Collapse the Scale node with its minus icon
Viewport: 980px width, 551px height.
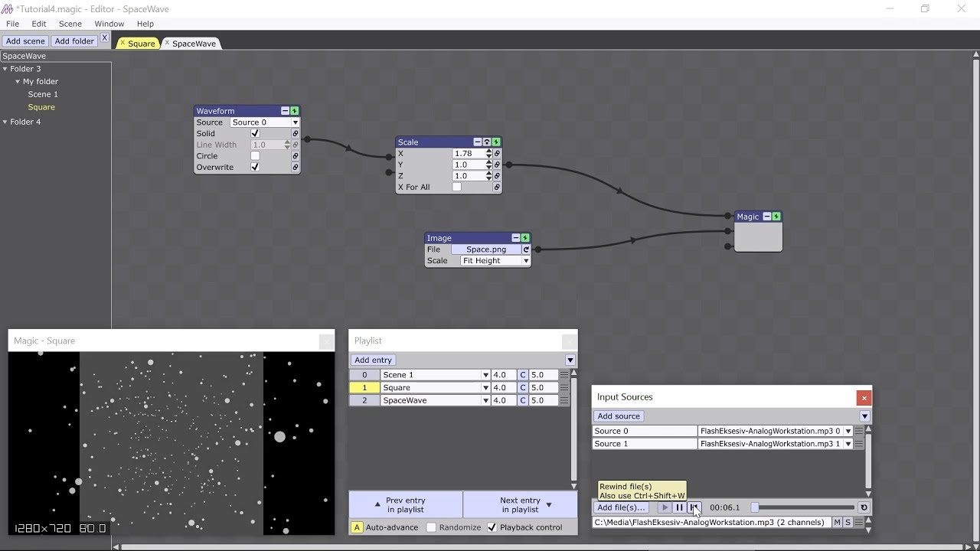[x=478, y=142]
